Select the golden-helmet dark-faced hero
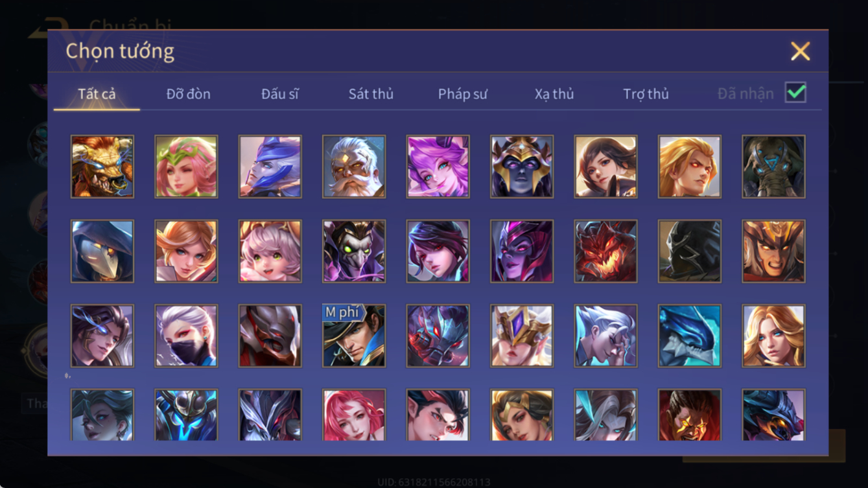The width and height of the screenshot is (868, 488). coord(522,167)
